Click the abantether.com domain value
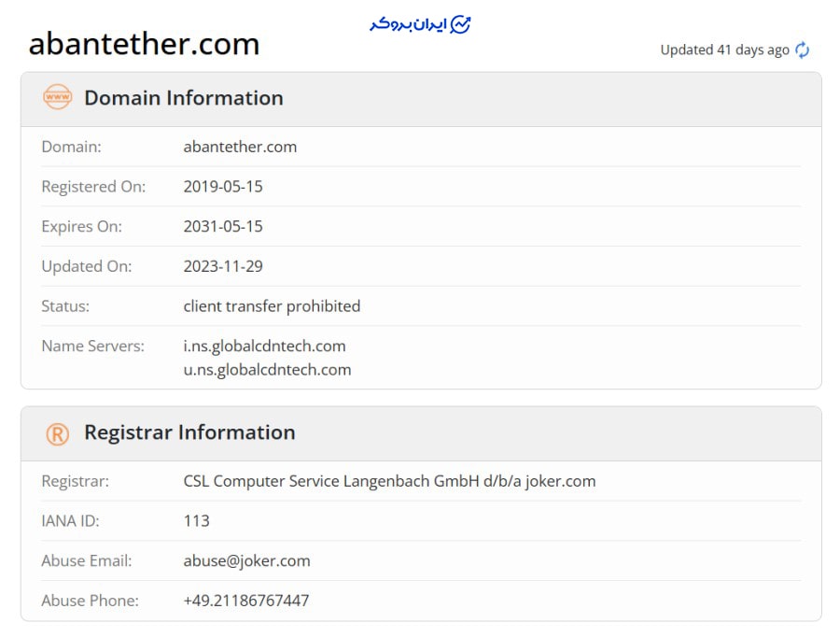Screen dimensions: 840x637 pyautogui.click(x=240, y=147)
